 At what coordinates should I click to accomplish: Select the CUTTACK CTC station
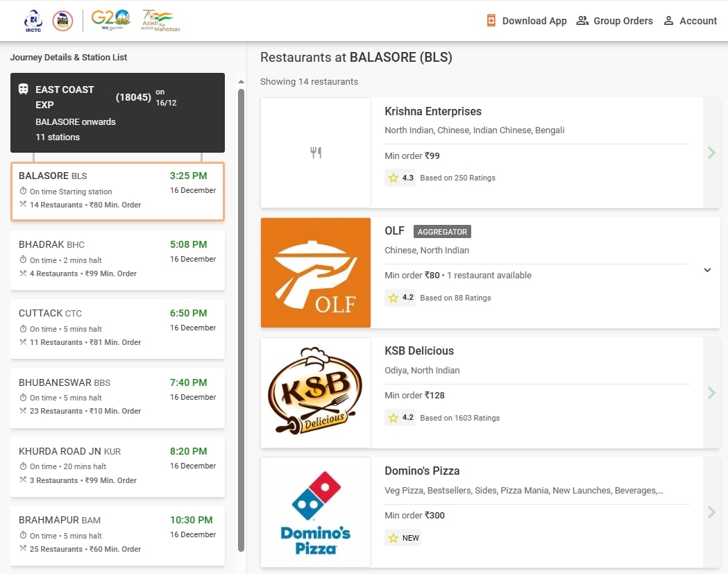(x=117, y=328)
